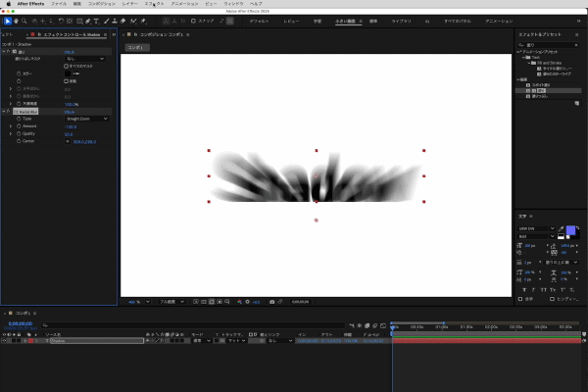Click Reset for the Fill effect

coord(69,52)
